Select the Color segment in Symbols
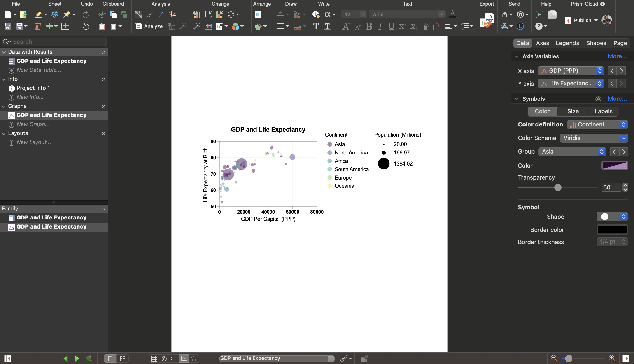The image size is (634, 364). click(542, 111)
